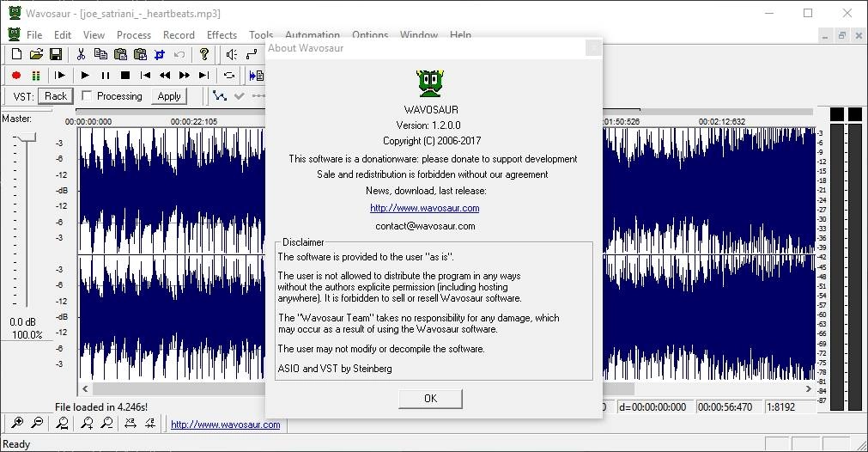The width and height of the screenshot is (868, 452).
Task: Click the grey checkmark icon in VST toolbar
Action: coord(240,96)
